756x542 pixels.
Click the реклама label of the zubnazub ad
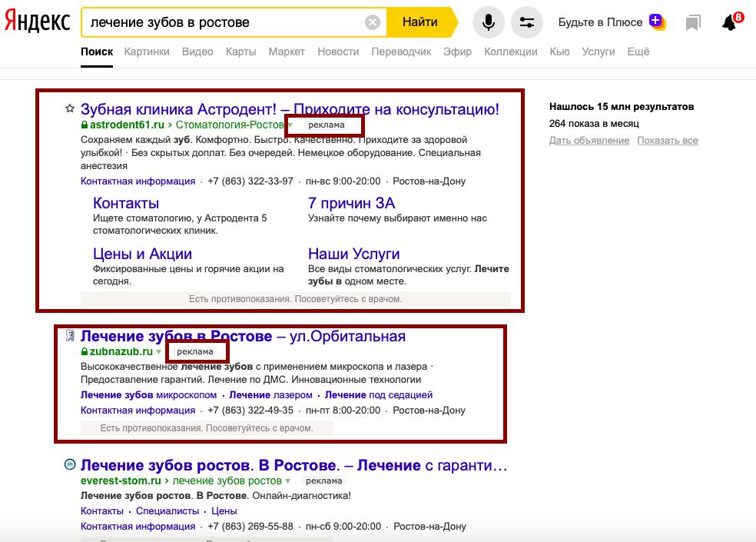[x=195, y=352]
